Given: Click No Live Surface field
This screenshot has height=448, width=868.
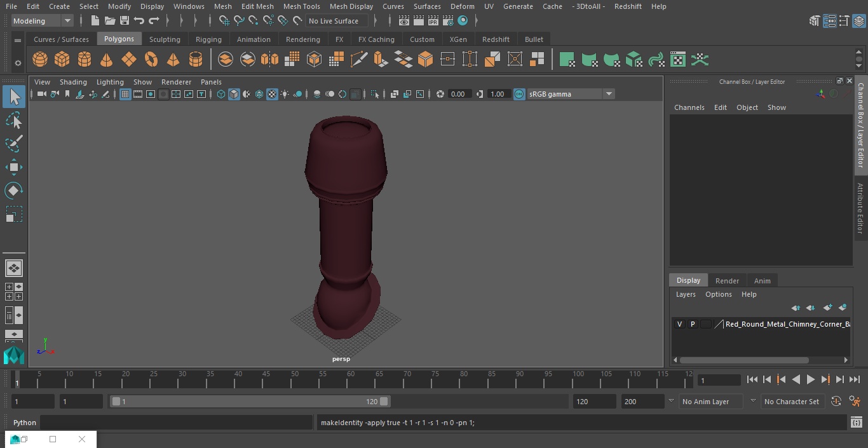Looking at the screenshot, I should [x=336, y=21].
